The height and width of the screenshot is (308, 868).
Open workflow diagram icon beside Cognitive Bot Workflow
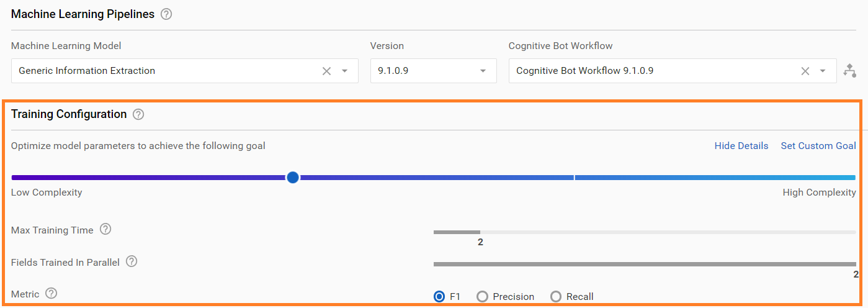(850, 71)
